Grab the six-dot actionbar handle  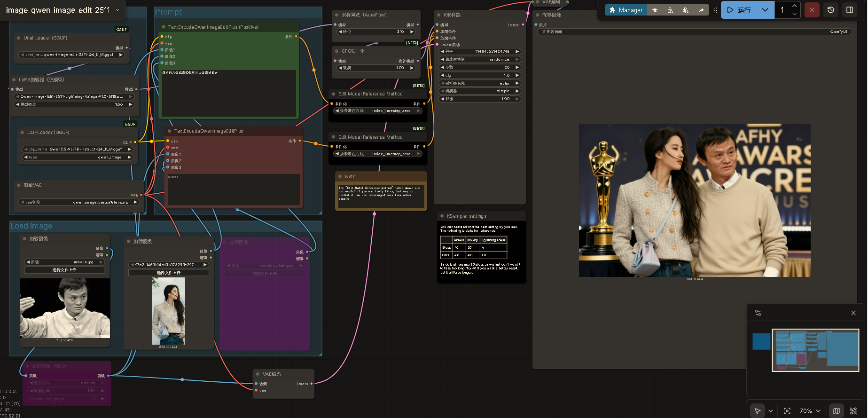point(715,10)
